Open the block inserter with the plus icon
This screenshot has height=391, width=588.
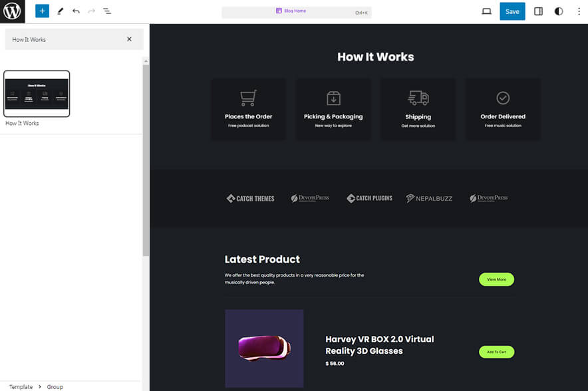point(42,11)
